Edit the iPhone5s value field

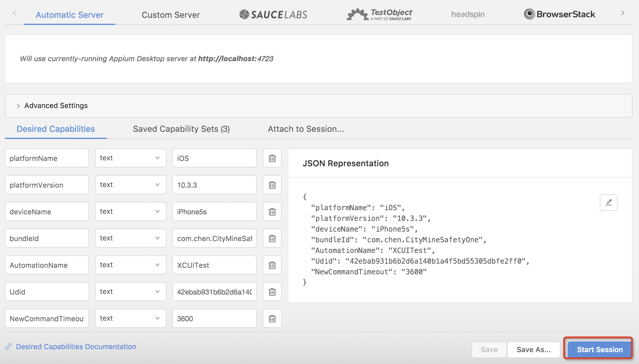214,212
